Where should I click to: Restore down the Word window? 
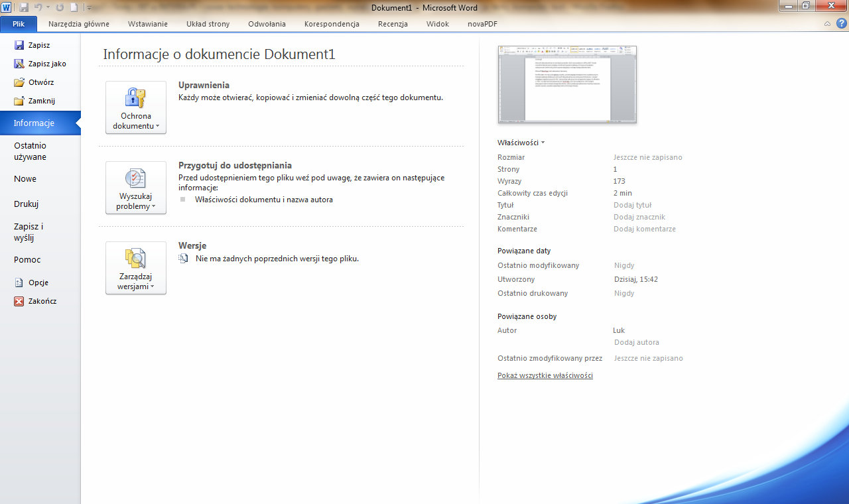[806, 5]
